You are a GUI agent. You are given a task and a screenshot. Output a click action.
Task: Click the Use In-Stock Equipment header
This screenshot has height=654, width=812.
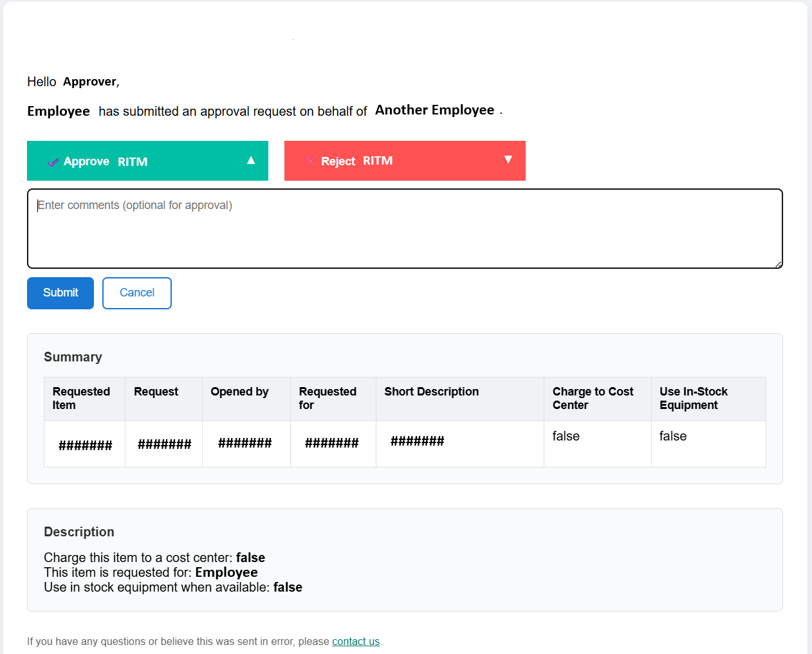coord(693,398)
